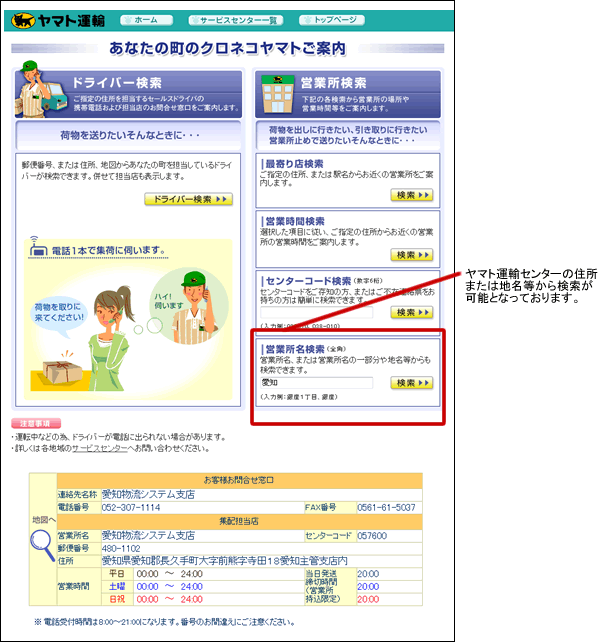This screenshot has width=600, height=642.
Task: Click 検索 button for センターコード検索
Action: 412,312
